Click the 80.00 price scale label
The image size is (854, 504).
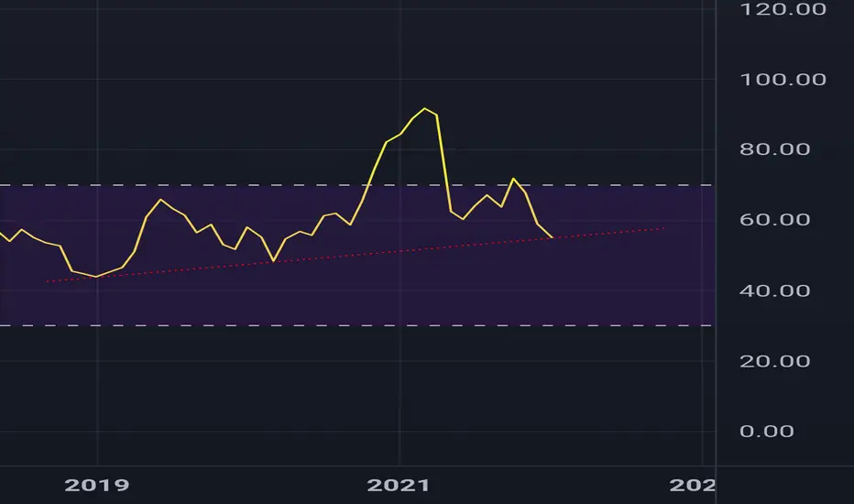click(x=775, y=149)
